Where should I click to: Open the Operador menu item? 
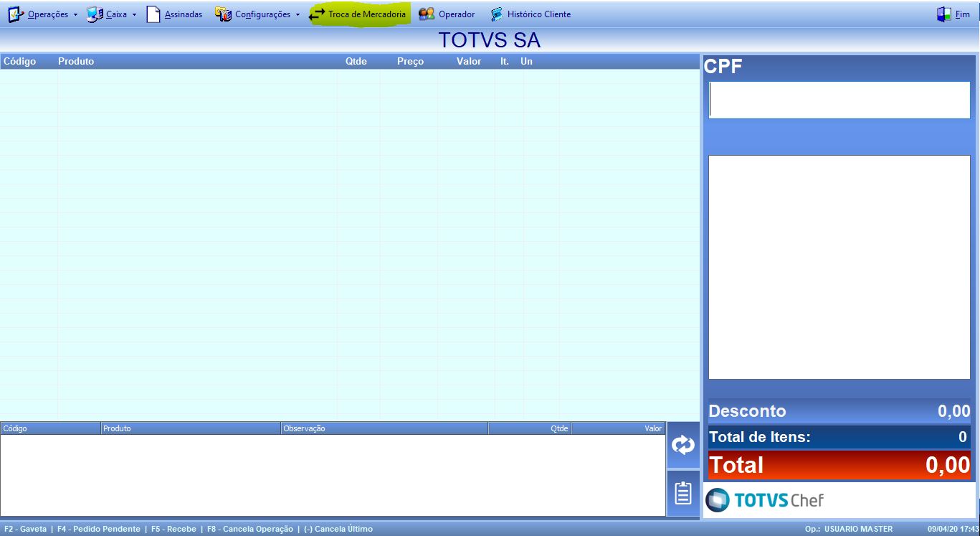(x=457, y=14)
